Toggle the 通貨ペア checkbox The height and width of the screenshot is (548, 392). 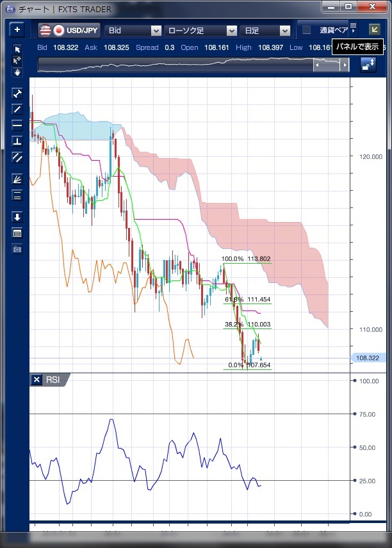pyautogui.click(x=307, y=30)
